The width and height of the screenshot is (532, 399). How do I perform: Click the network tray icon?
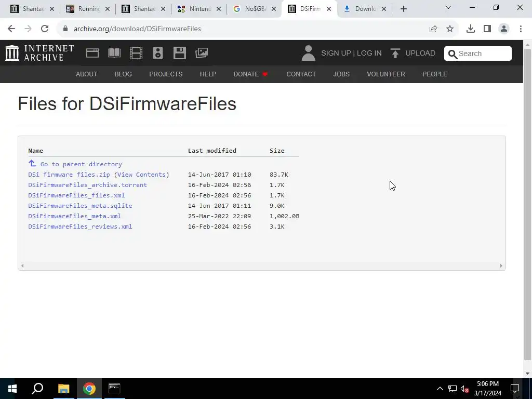453,389
